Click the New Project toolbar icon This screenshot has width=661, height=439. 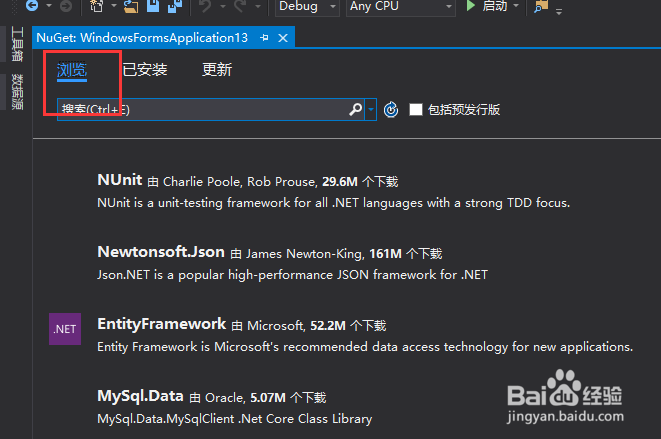(x=97, y=6)
